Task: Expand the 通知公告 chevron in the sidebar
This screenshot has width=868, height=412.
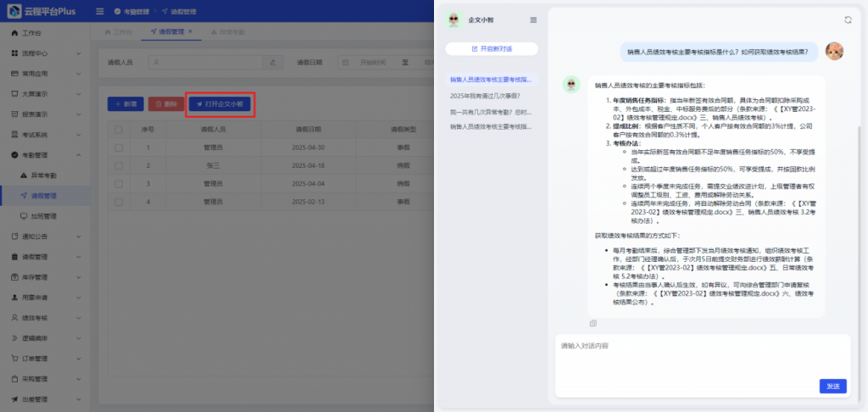Action: point(78,237)
